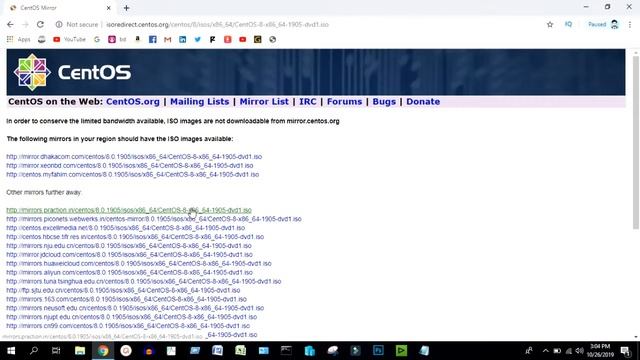The image size is (640, 360).
Task: Close the CentOS Mirror tab
Action: click(x=109, y=8)
